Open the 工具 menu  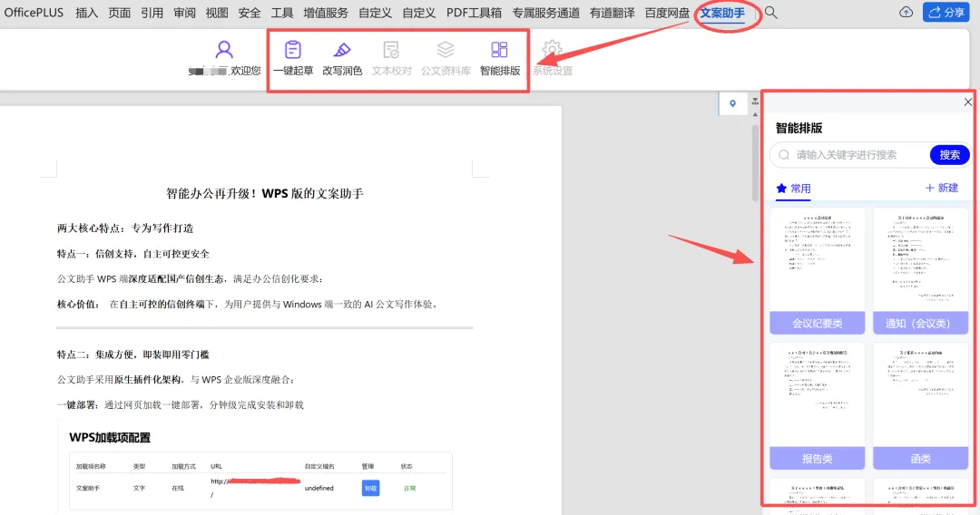(x=282, y=13)
